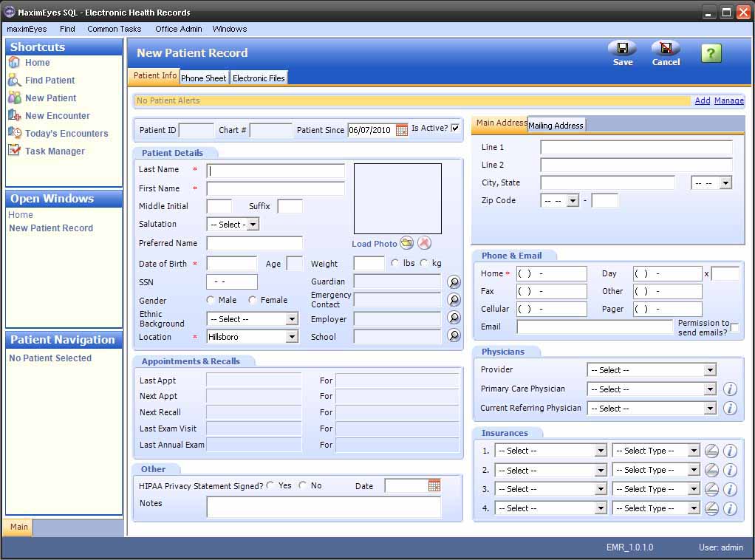This screenshot has width=755, height=560.
Task: Look up an Employer with magnifier icon
Action: pos(454,318)
